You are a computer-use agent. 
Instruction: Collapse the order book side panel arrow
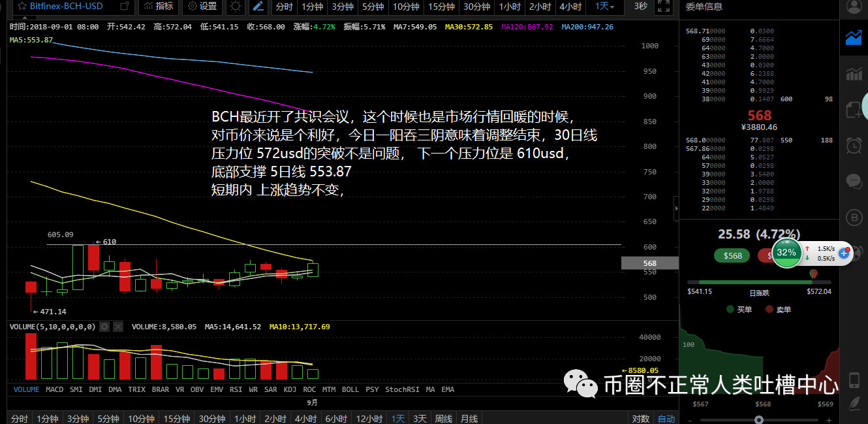pos(675,208)
